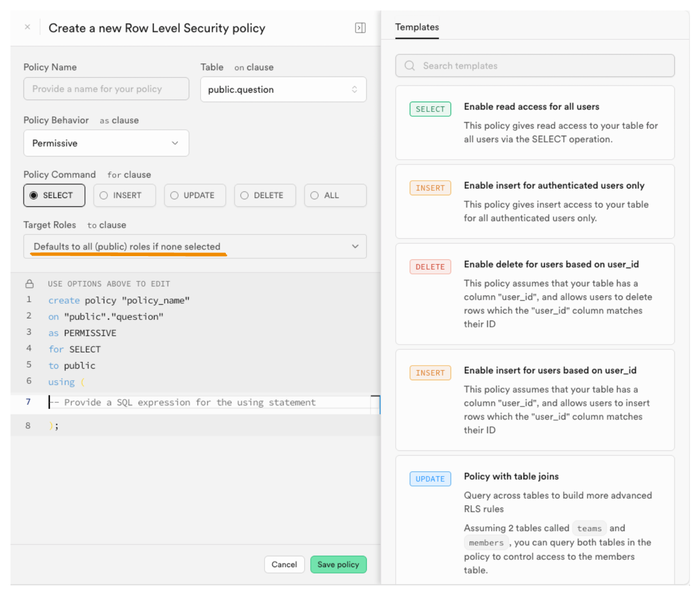
Task: Open the Target Roles dropdown
Action: coord(194,247)
